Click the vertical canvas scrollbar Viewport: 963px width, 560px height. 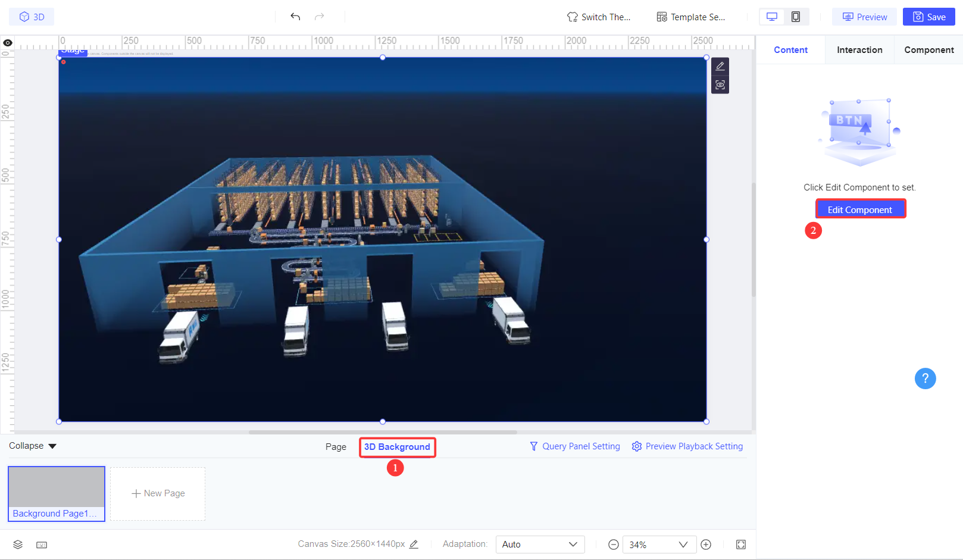point(753,239)
